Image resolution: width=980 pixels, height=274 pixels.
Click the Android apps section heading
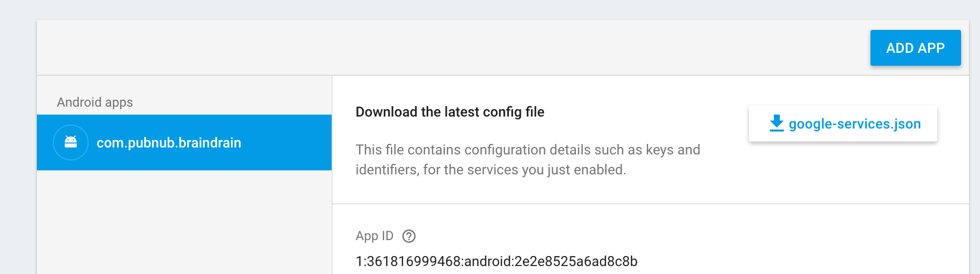(x=95, y=102)
